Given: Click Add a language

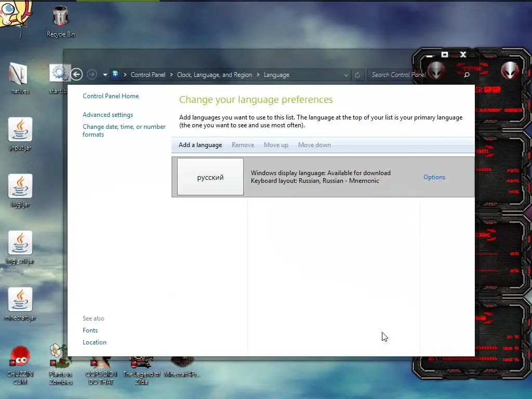Looking at the screenshot, I should click(200, 145).
